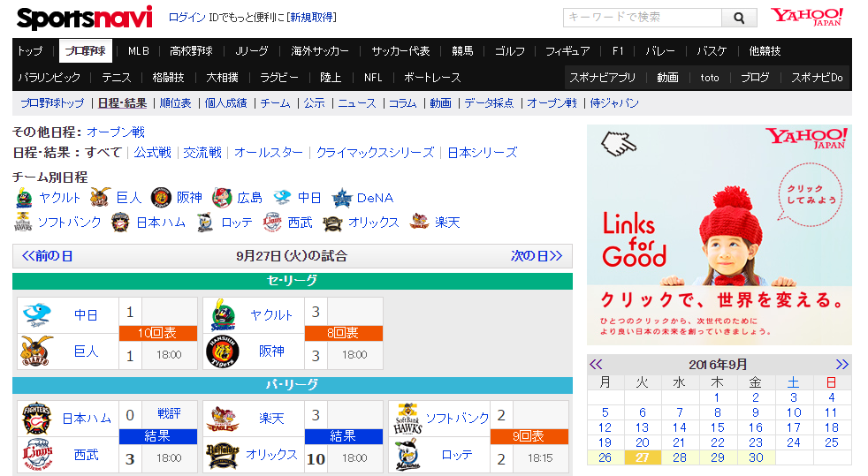Go to previous month in calendar

click(596, 365)
